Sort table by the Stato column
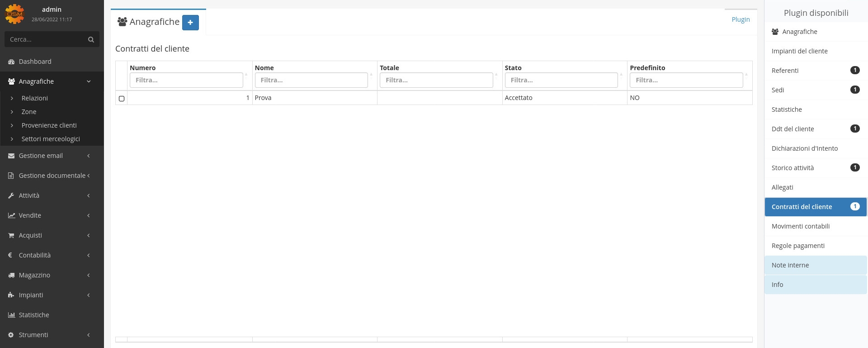Viewport: 868px width, 348px height. 513,68
